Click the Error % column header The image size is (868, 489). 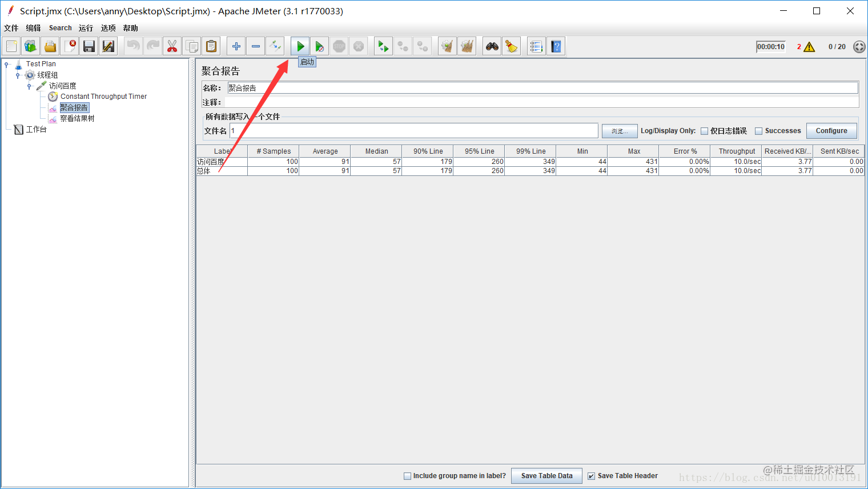(x=685, y=151)
